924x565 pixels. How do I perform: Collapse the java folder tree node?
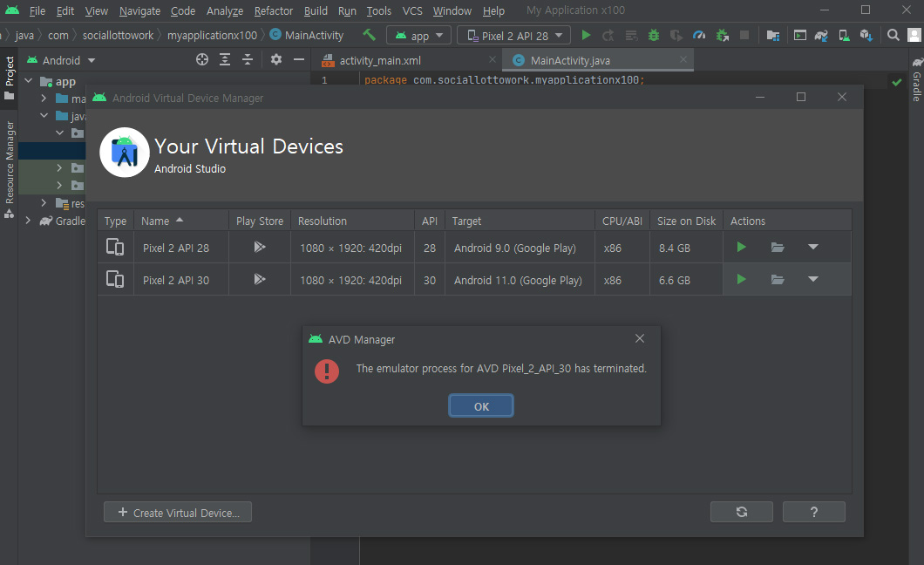[44, 115]
